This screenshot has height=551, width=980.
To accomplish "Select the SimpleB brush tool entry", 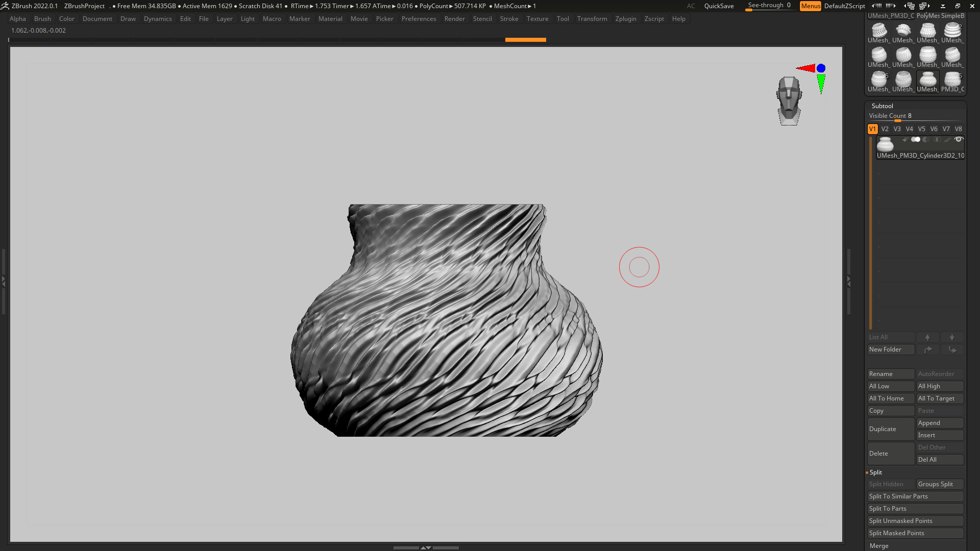I will click(x=952, y=16).
